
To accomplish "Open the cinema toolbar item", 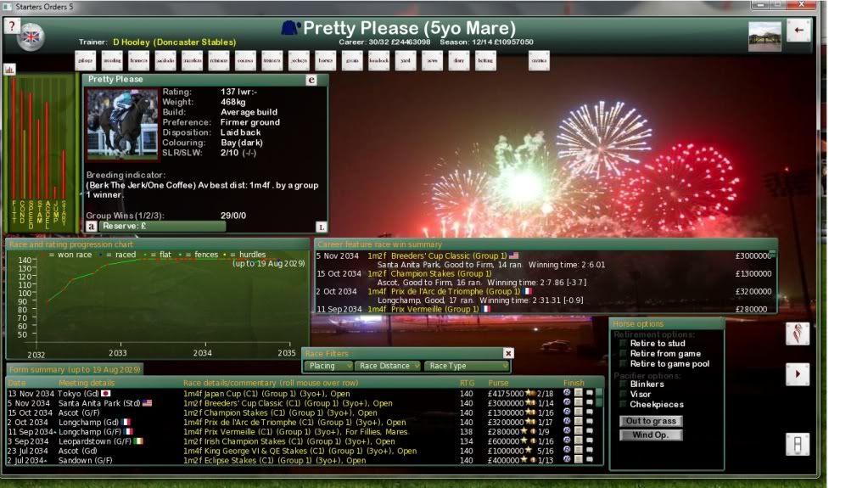I will pyautogui.click(x=539, y=60).
